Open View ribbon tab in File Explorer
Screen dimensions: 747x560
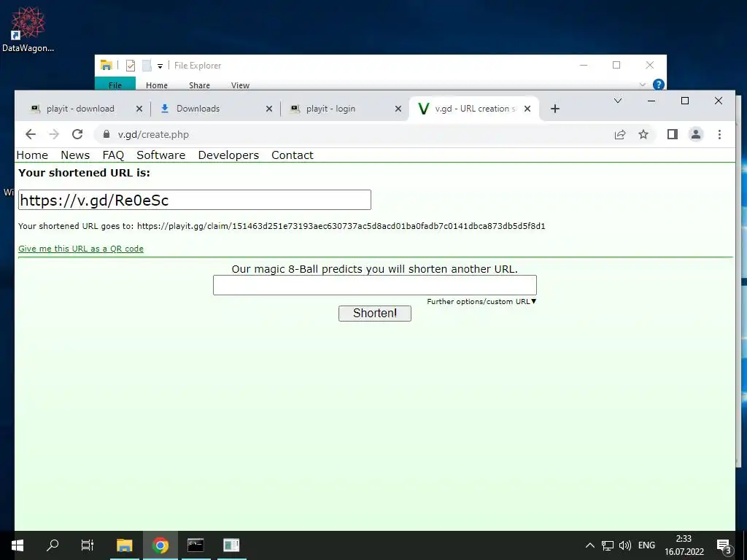240,85
